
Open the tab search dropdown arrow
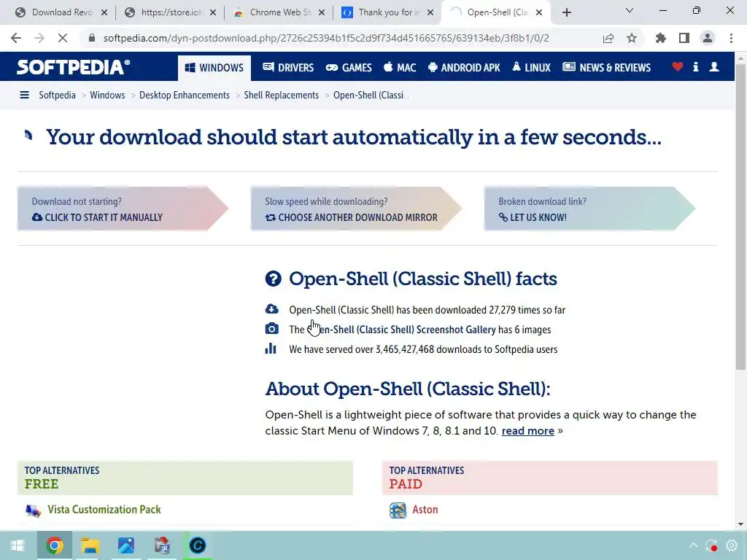[630, 10]
